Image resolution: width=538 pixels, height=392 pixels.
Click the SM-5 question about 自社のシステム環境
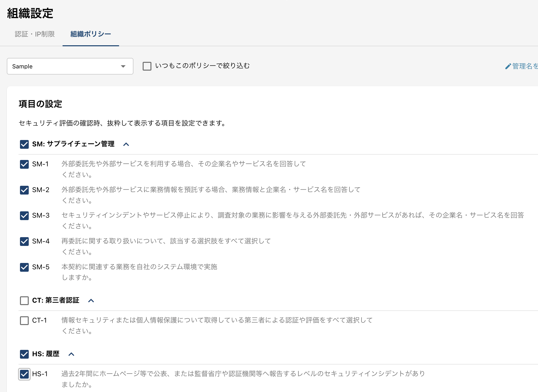[139, 272]
